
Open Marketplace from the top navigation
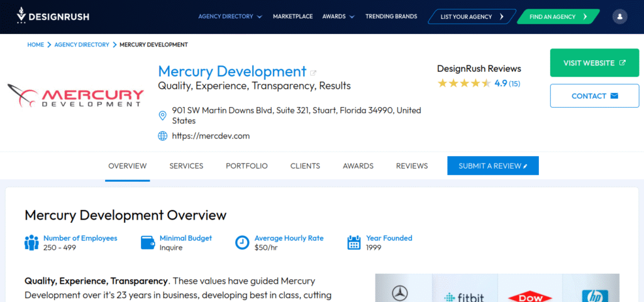(292, 16)
